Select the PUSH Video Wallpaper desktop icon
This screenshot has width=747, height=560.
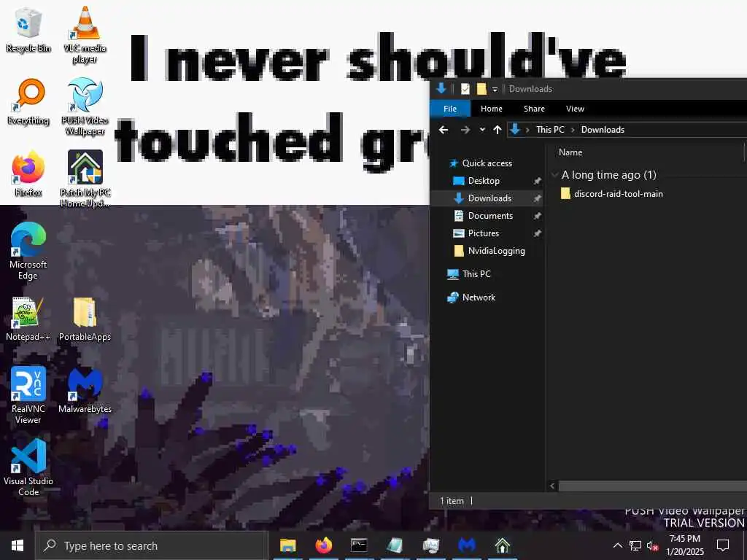click(x=85, y=106)
